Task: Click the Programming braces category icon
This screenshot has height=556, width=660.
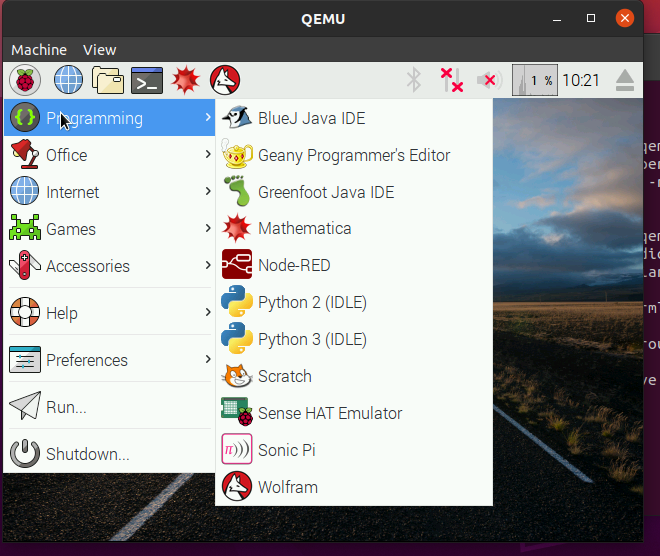Action: [x=25, y=117]
